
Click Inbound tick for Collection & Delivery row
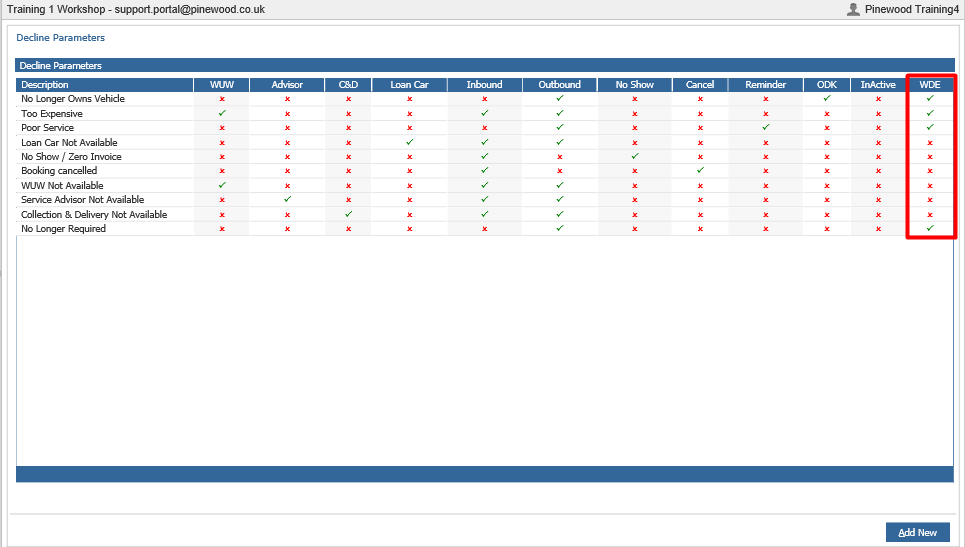[x=484, y=214]
